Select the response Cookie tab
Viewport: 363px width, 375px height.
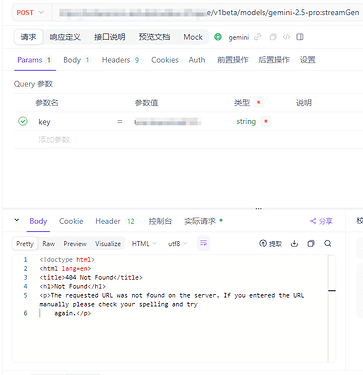71,221
